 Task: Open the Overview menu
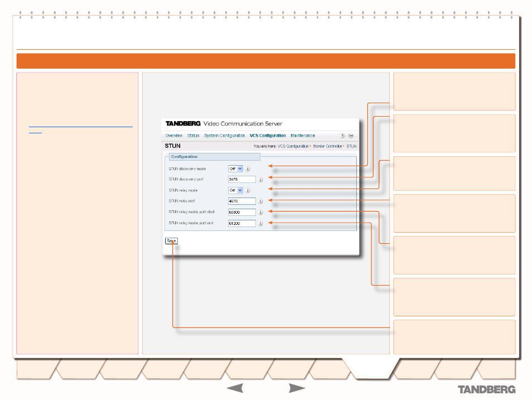pyautogui.click(x=174, y=136)
